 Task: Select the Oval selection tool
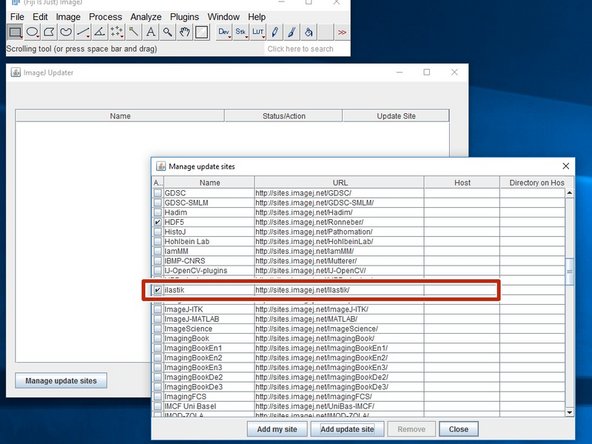pos(32,32)
